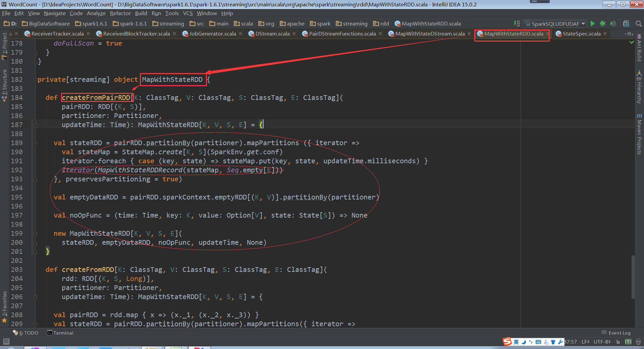
Task: Switch to the MapWithStateDStream.scala tab
Action: (x=430, y=34)
